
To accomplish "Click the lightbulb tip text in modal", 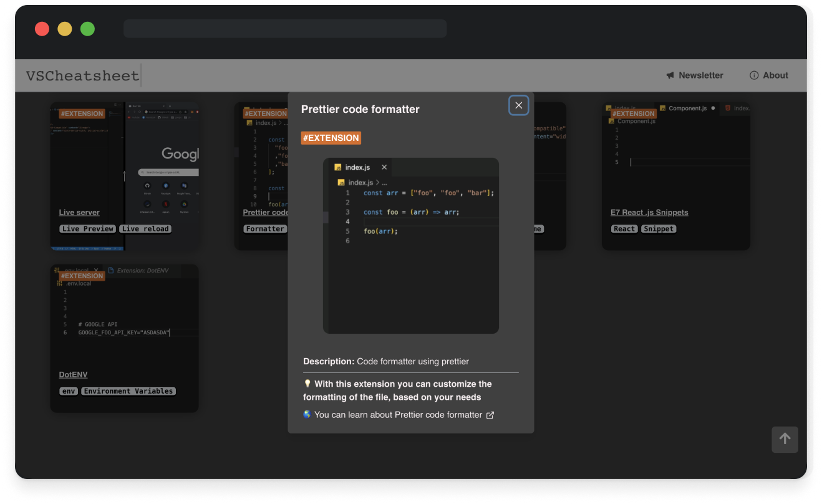I will pyautogui.click(x=397, y=390).
